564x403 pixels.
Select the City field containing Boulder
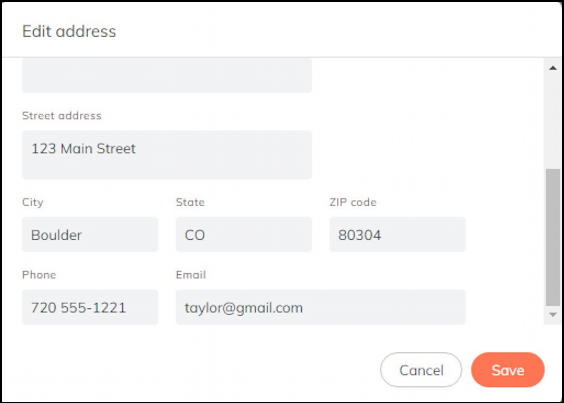(x=90, y=234)
